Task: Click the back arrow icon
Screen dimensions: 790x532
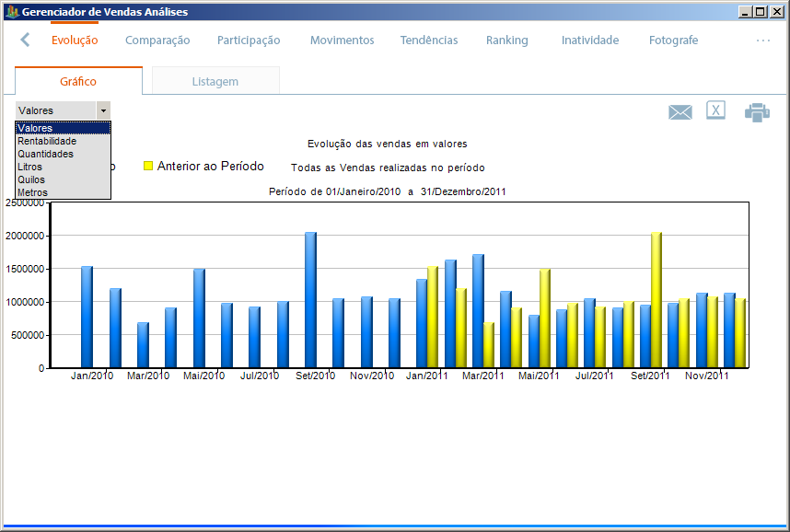Action: coord(25,40)
